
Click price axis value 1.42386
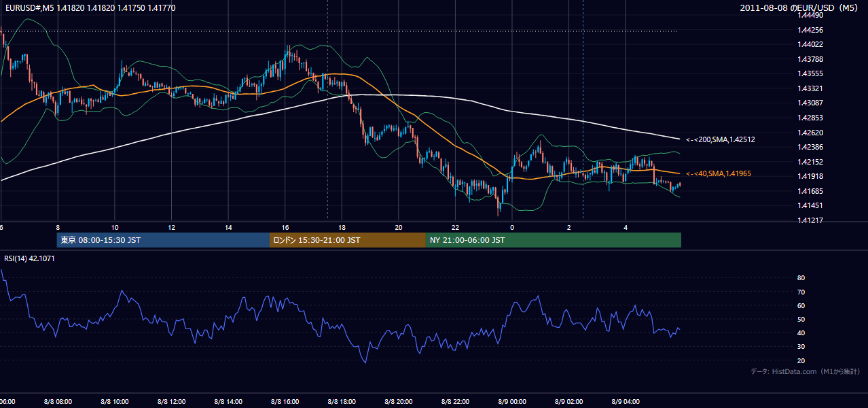point(810,147)
